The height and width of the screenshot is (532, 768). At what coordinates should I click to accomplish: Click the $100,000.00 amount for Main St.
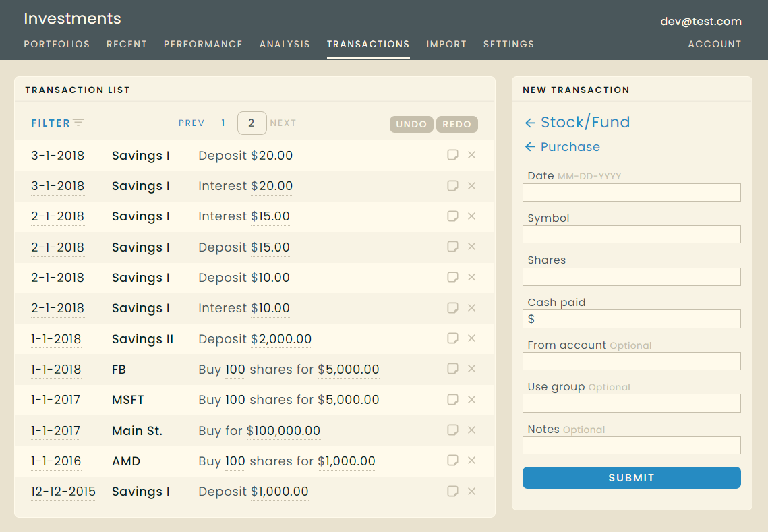[x=284, y=431]
